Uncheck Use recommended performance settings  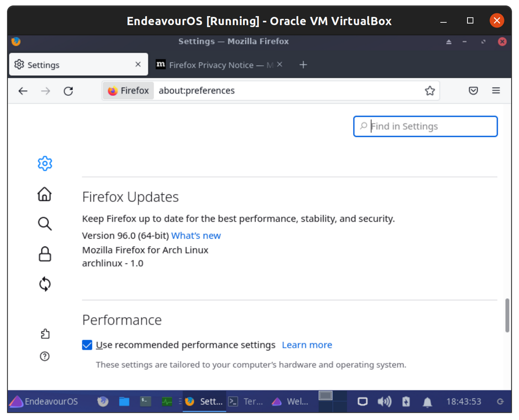tap(87, 345)
